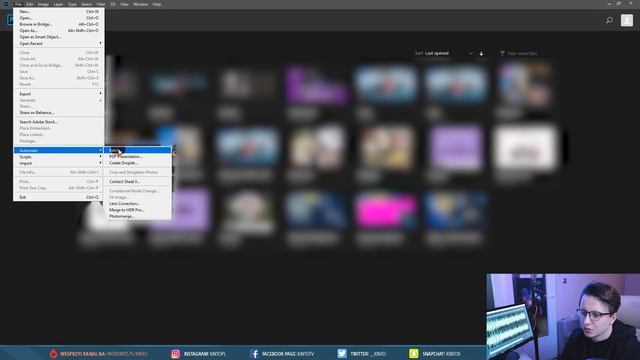Open the View menu
The image size is (640, 360).
pyautogui.click(x=124, y=4)
